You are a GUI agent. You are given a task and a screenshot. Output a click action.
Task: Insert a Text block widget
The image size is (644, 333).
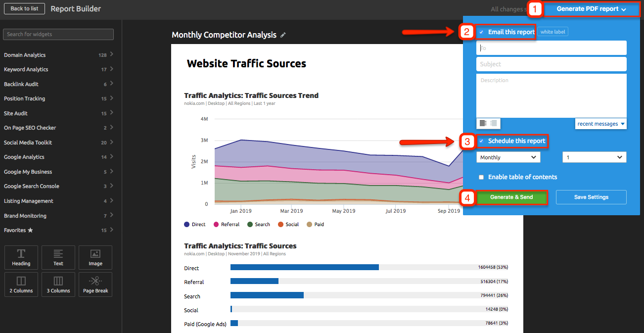coord(58,257)
